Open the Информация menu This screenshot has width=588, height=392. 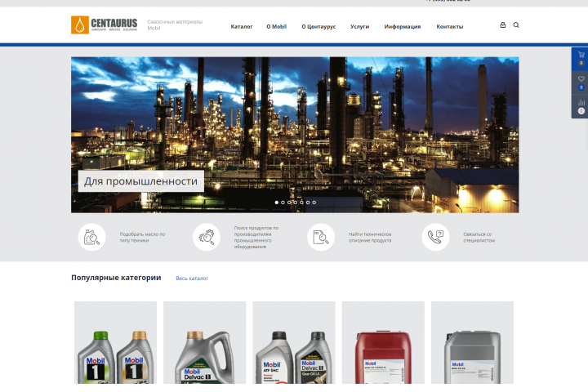click(403, 27)
